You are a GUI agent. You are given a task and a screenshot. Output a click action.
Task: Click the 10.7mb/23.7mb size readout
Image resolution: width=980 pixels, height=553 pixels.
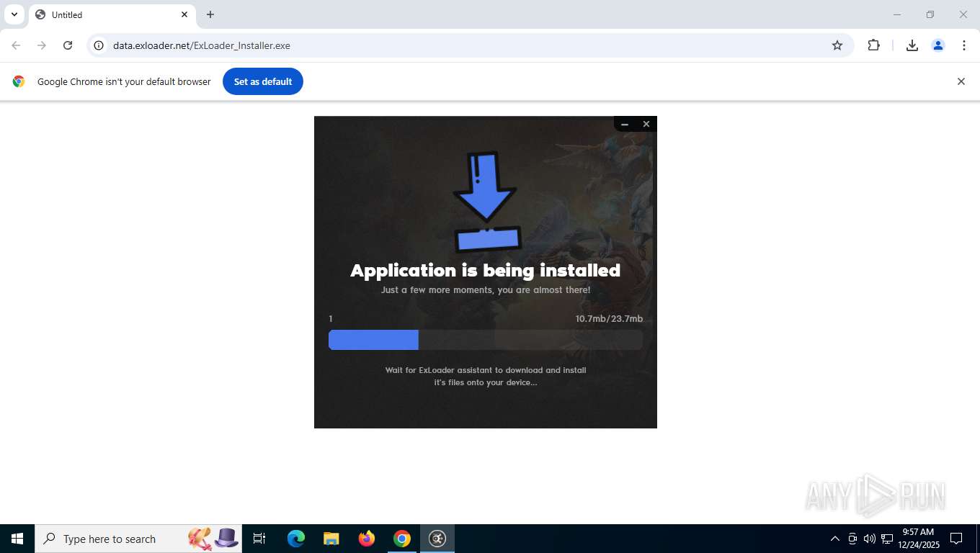(x=609, y=319)
